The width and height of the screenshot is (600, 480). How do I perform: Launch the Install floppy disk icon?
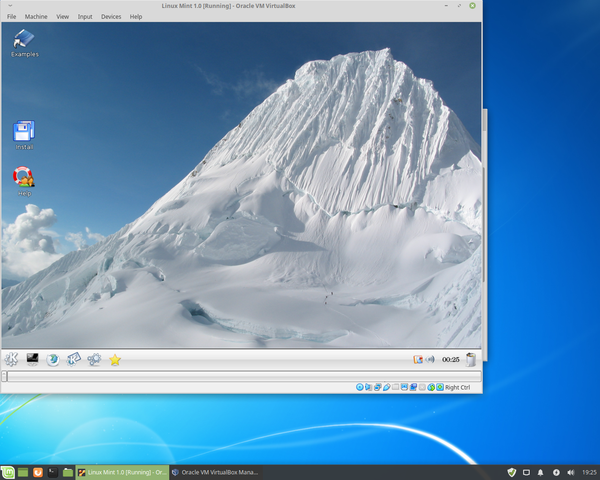pyautogui.click(x=24, y=135)
